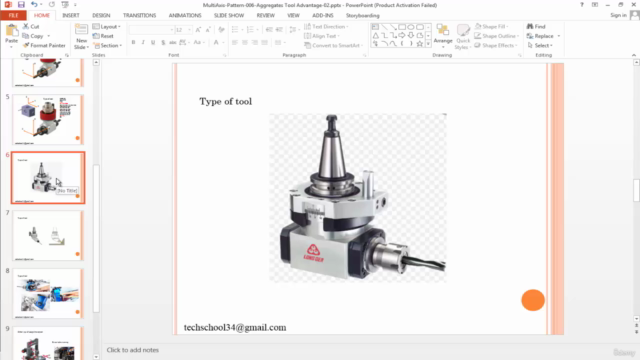640x360 pixels.
Task: Open the Shape Fill dropdown
Action: click(x=491, y=27)
